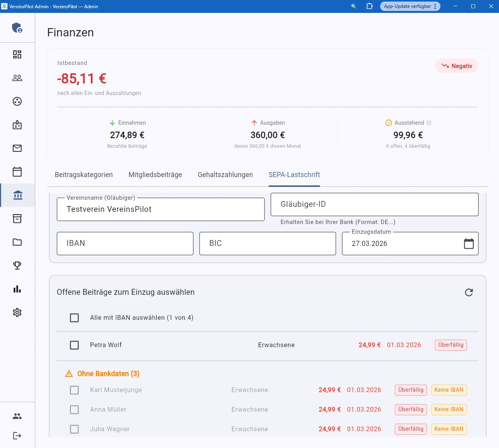Click into the BIC input field

[x=267, y=243]
